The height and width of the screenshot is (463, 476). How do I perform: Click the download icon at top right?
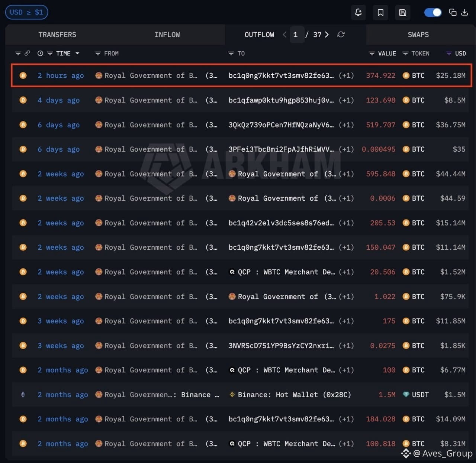click(x=464, y=12)
